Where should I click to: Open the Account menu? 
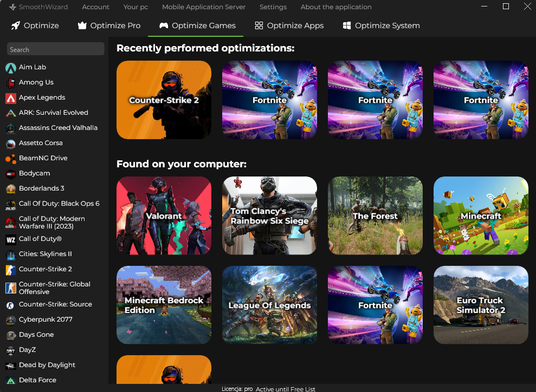tap(95, 7)
